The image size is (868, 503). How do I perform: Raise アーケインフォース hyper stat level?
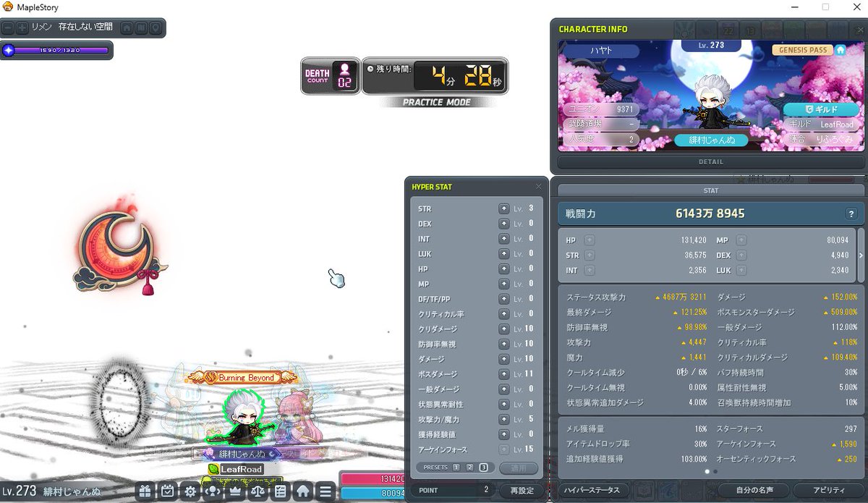pos(503,449)
